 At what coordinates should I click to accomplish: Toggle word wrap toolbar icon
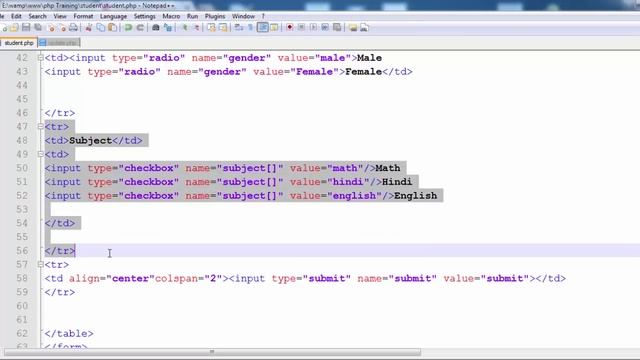(239, 27)
